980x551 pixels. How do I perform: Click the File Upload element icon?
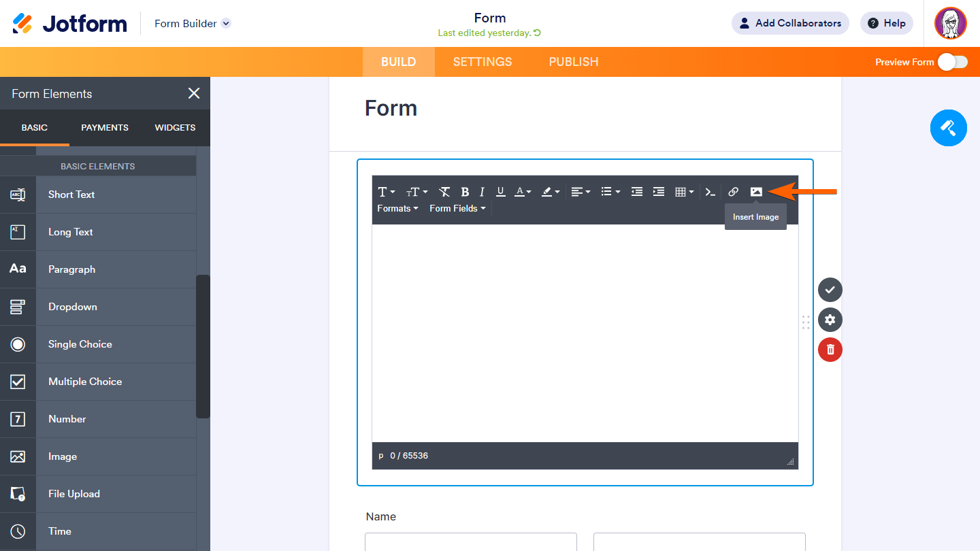18,494
